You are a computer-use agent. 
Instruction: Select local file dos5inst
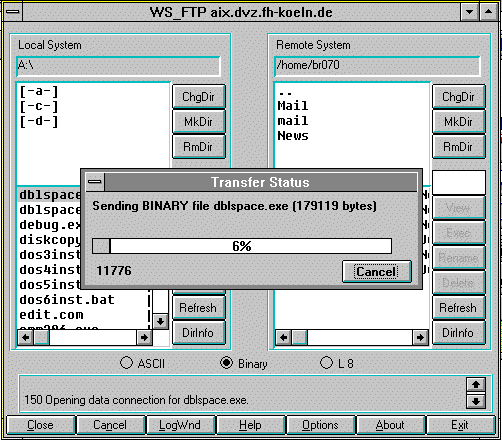(50, 285)
